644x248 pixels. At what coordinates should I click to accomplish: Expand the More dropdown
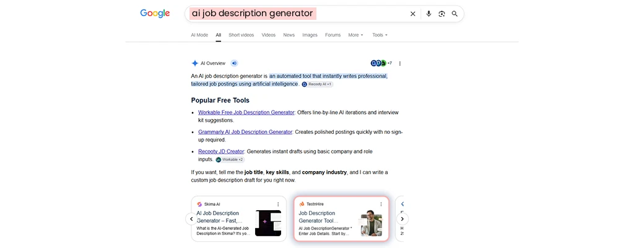(355, 35)
